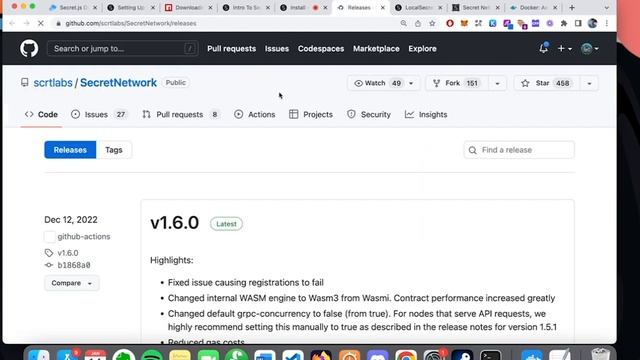This screenshot has height=360, width=640.
Task: Open the Actions tab
Action: click(x=255, y=115)
